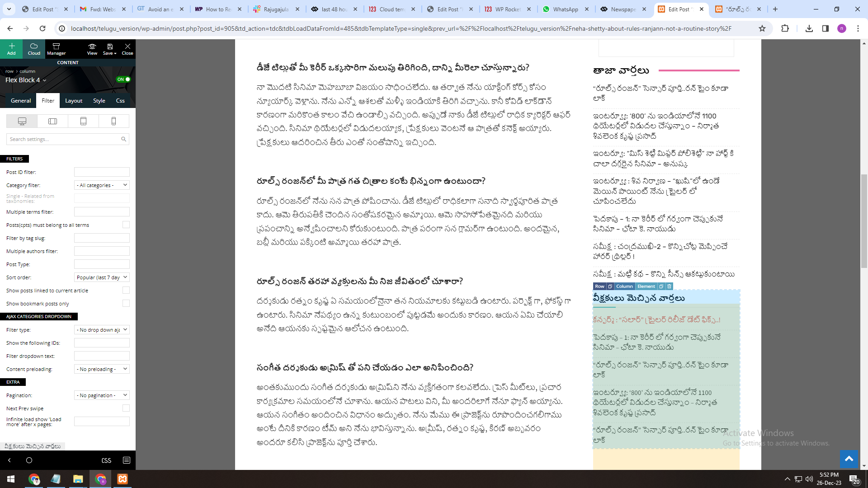This screenshot has height=488, width=868.
Task: Open the browser tab search dropdown
Action: (9, 9)
